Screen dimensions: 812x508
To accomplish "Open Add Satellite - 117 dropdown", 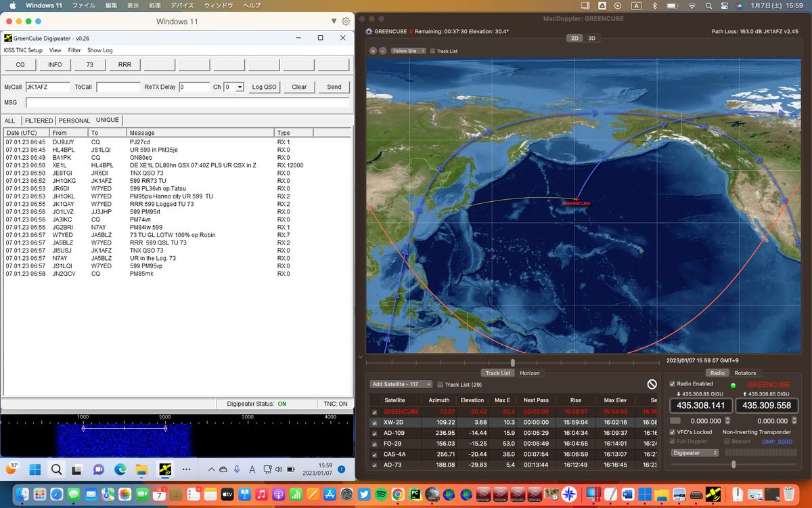I will 401,384.
